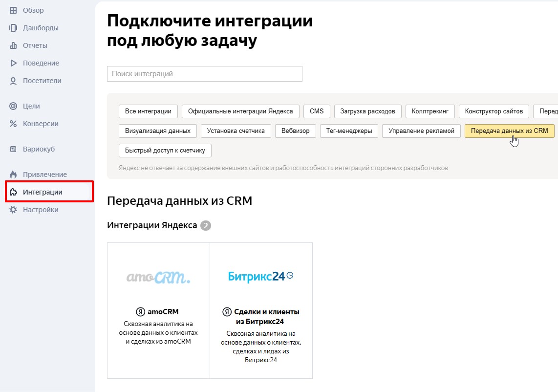This screenshot has width=558, height=392.
Task: Click the Цели target icon
Action: click(x=13, y=106)
